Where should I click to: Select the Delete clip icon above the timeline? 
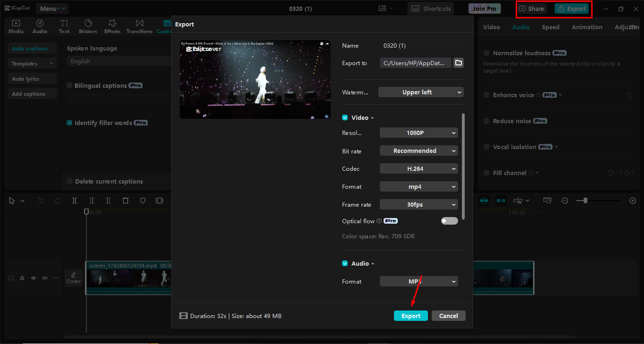point(125,200)
